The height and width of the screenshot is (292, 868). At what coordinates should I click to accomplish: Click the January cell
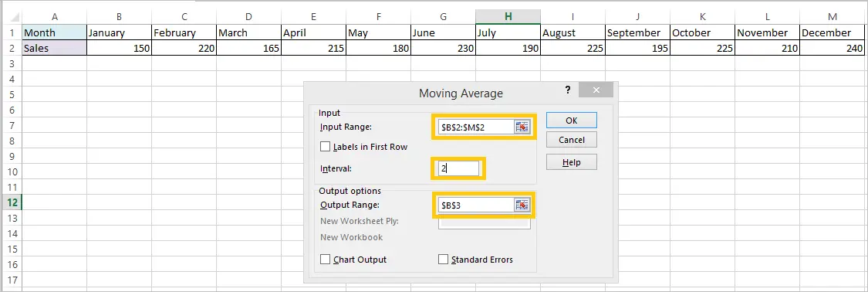point(119,32)
